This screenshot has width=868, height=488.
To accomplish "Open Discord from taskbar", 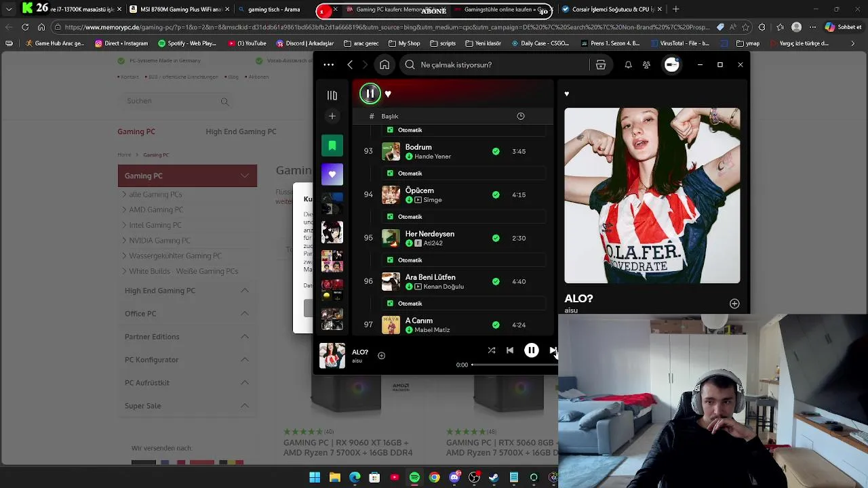I will point(454,477).
